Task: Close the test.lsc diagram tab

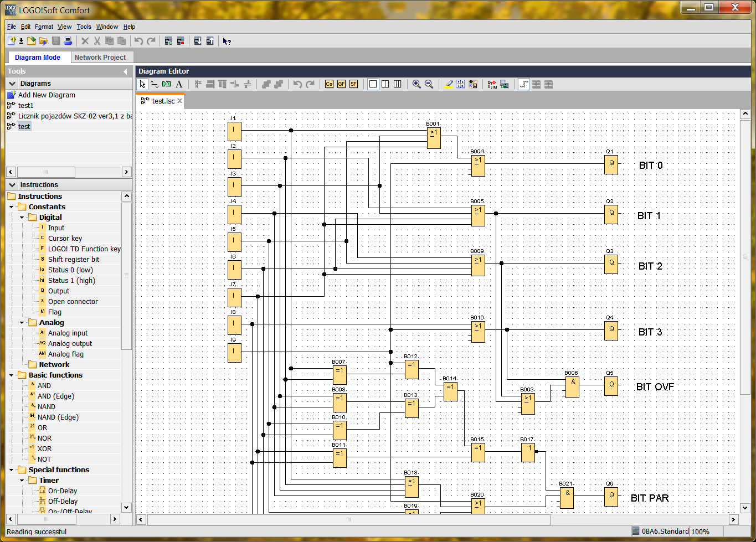Action: coord(179,101)
